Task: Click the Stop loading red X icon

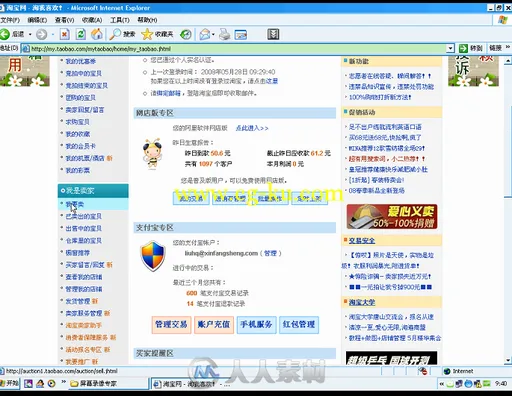Action: (x=65, y=34)
